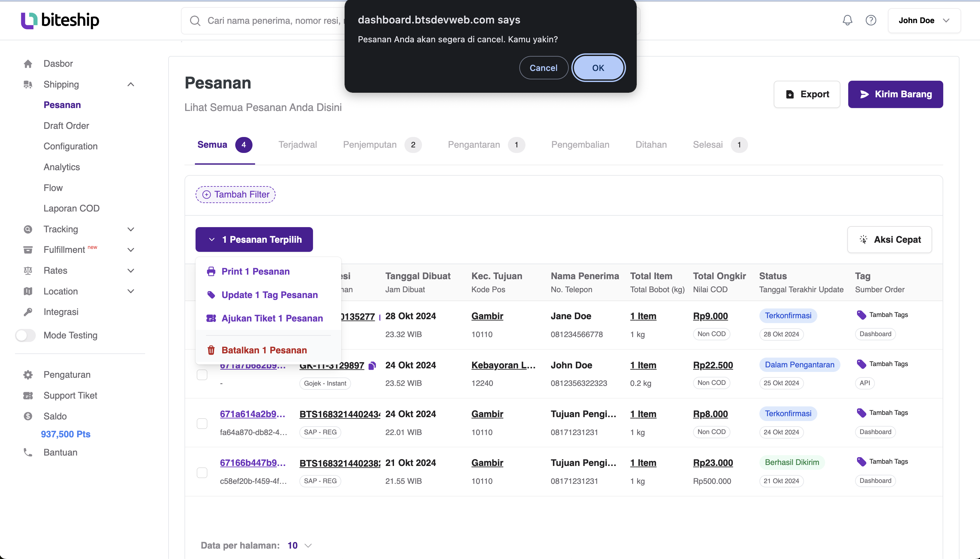The image size is (980, 559).
Task: Click the printer icon for Print 1 Pesanan
Action: (211, 271)
